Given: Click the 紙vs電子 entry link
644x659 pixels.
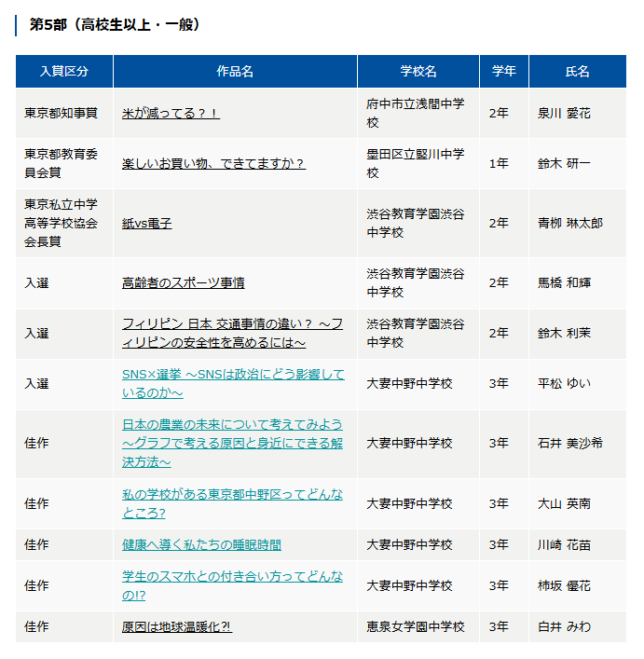Looking at the screenshot, I should 146,223.
